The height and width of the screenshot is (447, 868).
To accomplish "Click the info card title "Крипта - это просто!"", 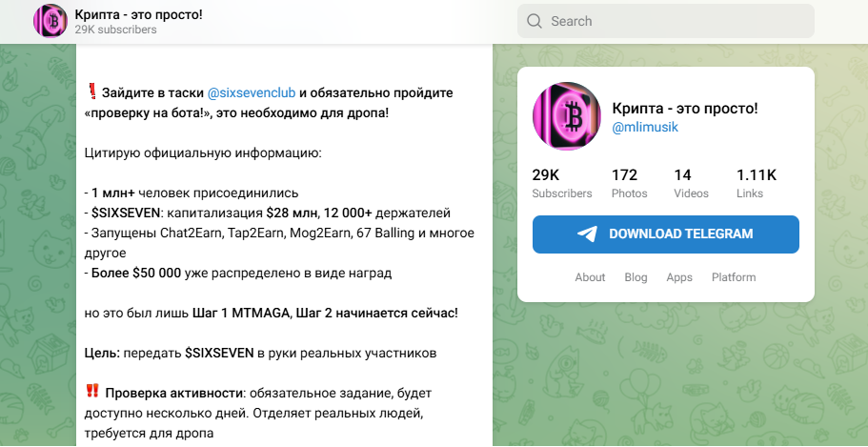I will (685, 109).
